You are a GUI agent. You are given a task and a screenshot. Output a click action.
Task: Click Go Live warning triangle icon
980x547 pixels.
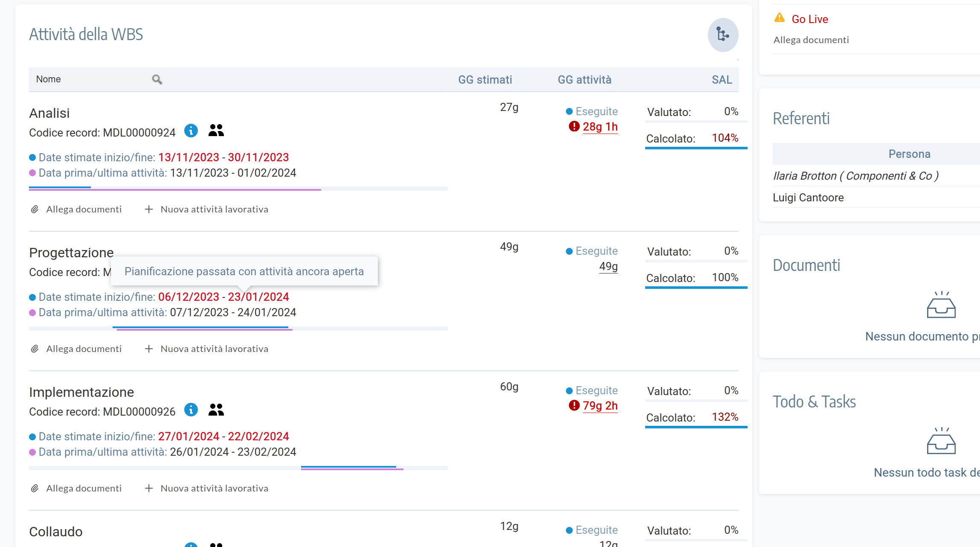click(780, 18)
